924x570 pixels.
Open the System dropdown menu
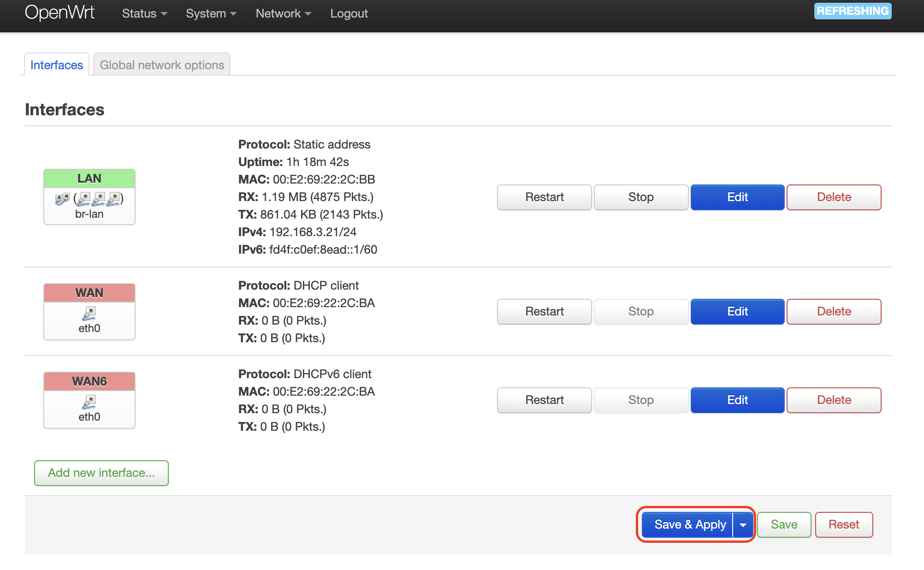click(x=211, y=13)
